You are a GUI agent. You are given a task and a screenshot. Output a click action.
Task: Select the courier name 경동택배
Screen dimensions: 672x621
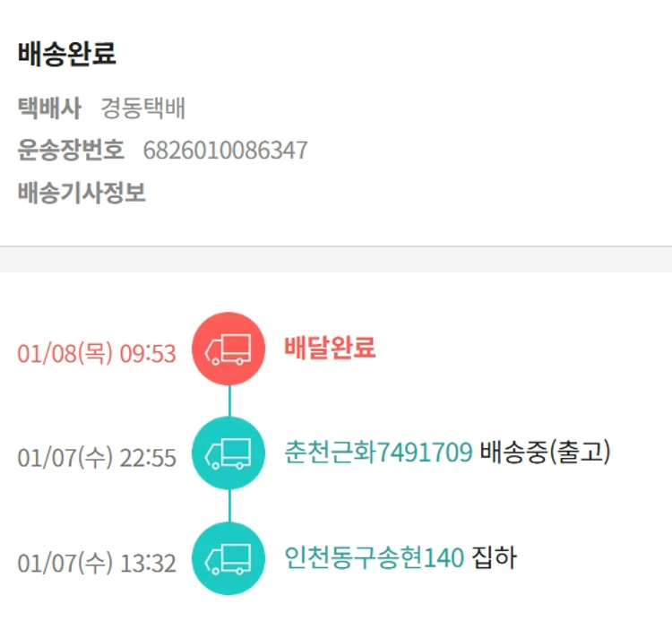coord(142,108)
